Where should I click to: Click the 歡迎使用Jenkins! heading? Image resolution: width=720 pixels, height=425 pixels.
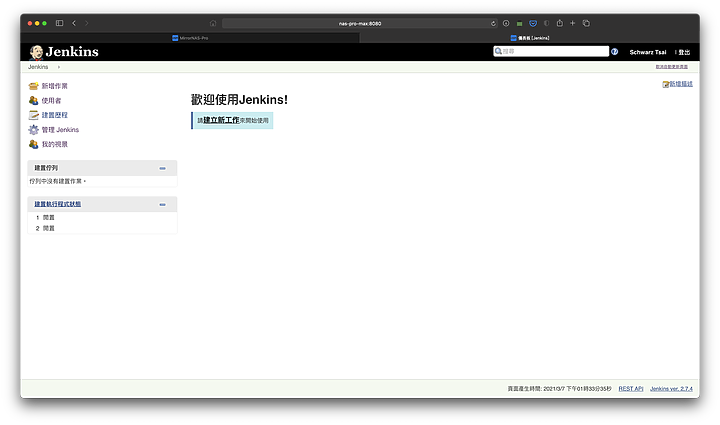[239, 100]
